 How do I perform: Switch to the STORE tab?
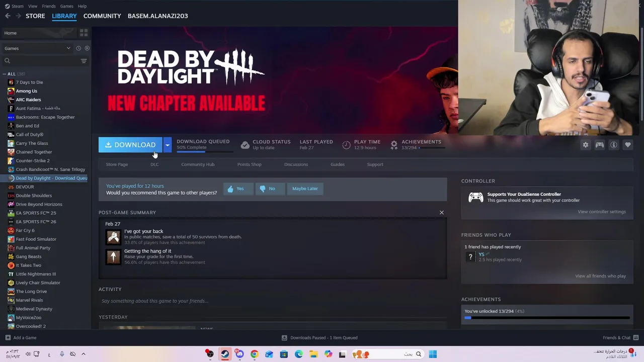tap(35, 16)
